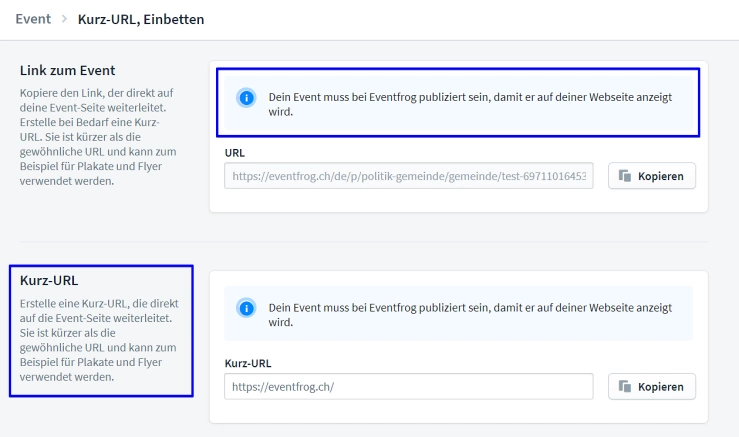The width and height of the screenshot is (739, 437).
Task: Click the 'Kurz-URL' section heading on the left
Action: [x=49, y=281]
